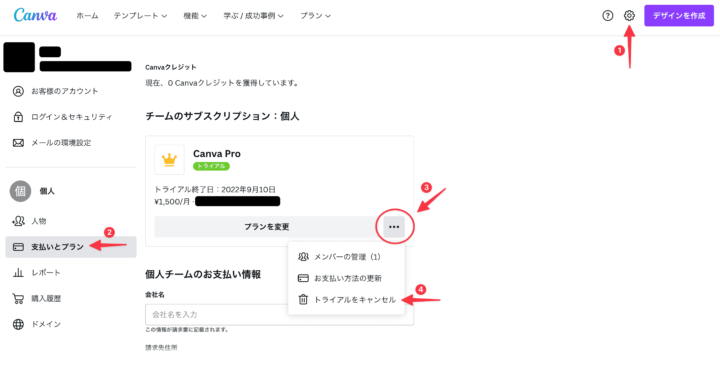This screenshot has width=720, height=370.
Task: Open ドメイン in the sidebar
Action: click(x=71, y=324)
